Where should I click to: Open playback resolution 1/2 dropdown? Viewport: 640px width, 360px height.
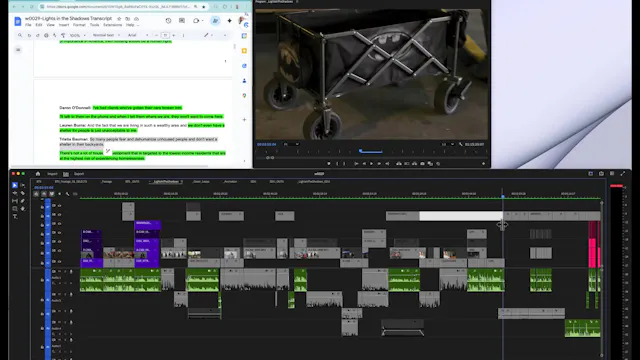447,144
